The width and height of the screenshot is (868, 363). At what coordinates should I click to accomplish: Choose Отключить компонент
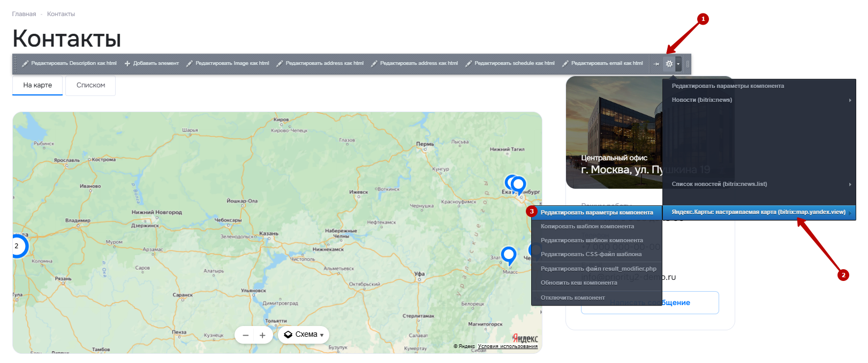pyautogui.click(x=597, y=298)
